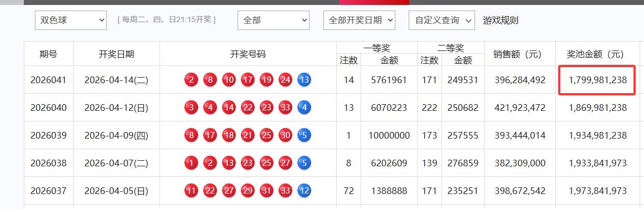Viewport: 644px width, 209px height.
Task: Click the 二等奖 column header
Action: click(451, 48)
